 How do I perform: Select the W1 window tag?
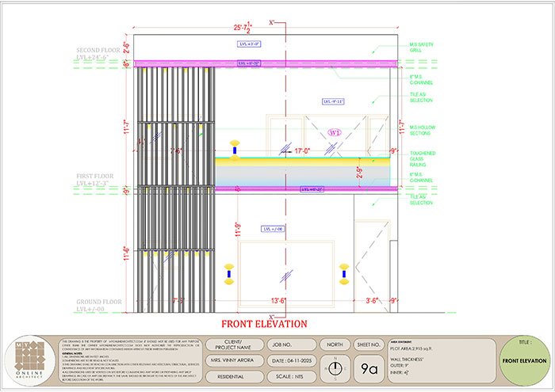[335, 132]
